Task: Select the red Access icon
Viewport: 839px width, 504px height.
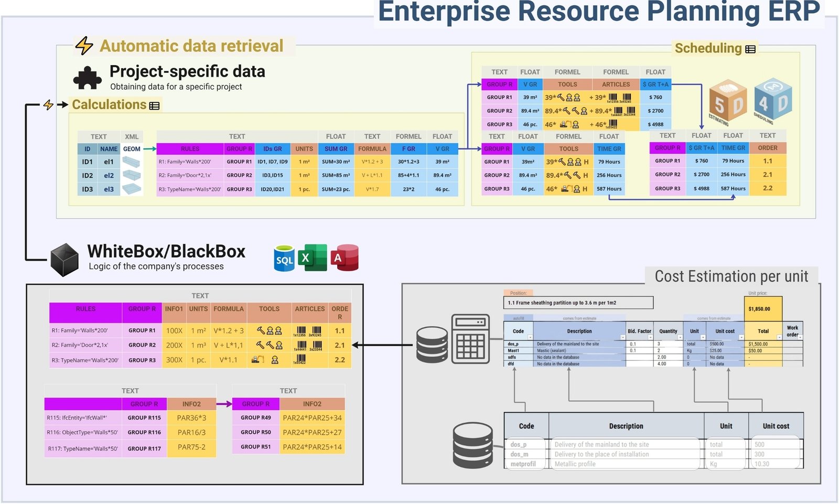Action: pyautogui.click(x=345, y=258)
